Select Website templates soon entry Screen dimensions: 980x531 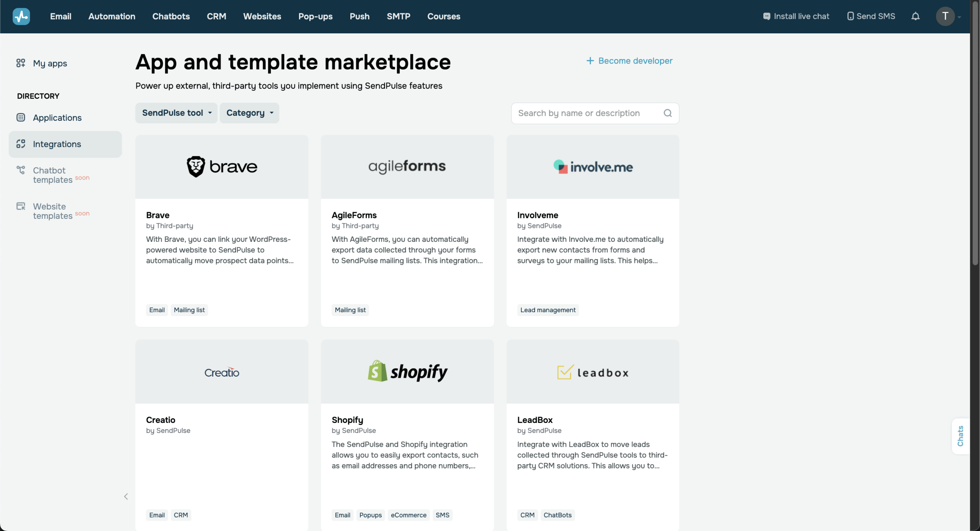click(61, 211)
